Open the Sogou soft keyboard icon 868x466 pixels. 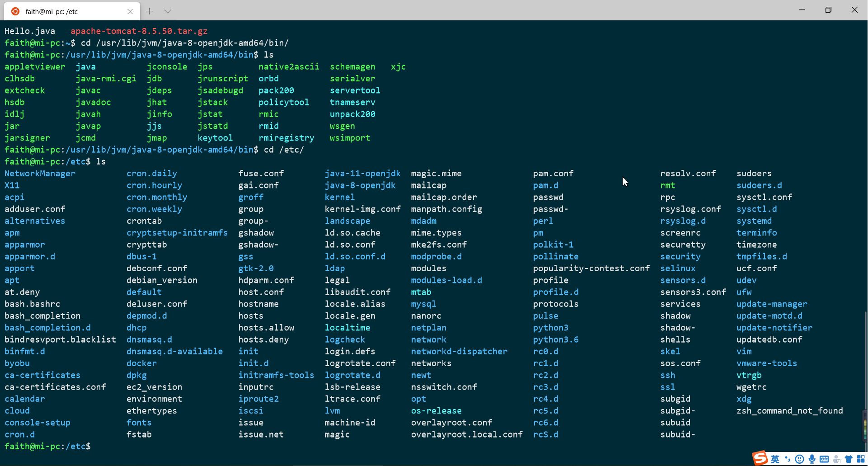[824, 459]
